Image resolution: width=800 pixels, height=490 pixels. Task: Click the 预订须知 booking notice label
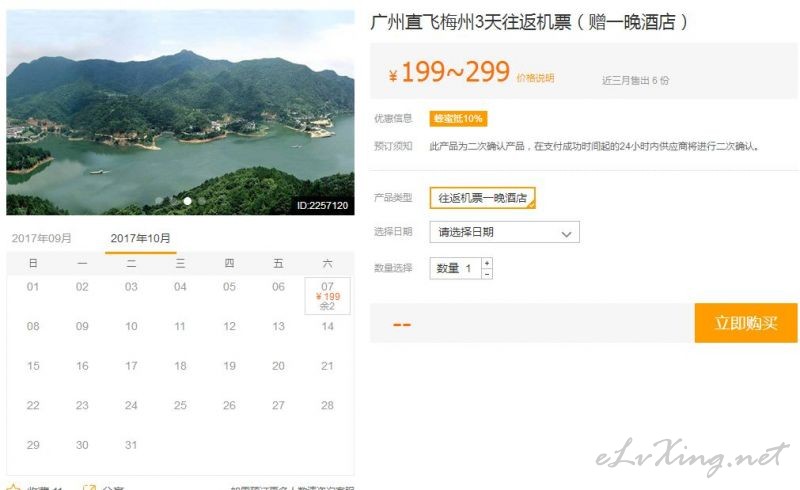[393, 146]
